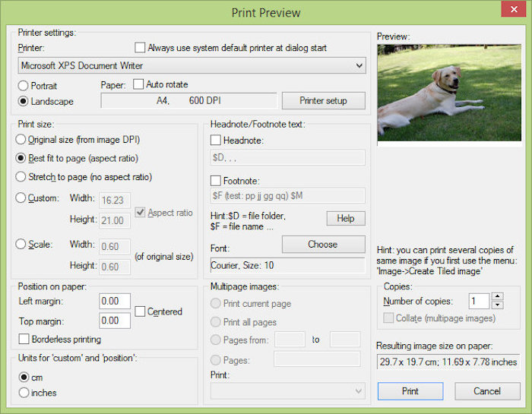Check the Centered position option
The image size is (532, 414).
point(141,311)
